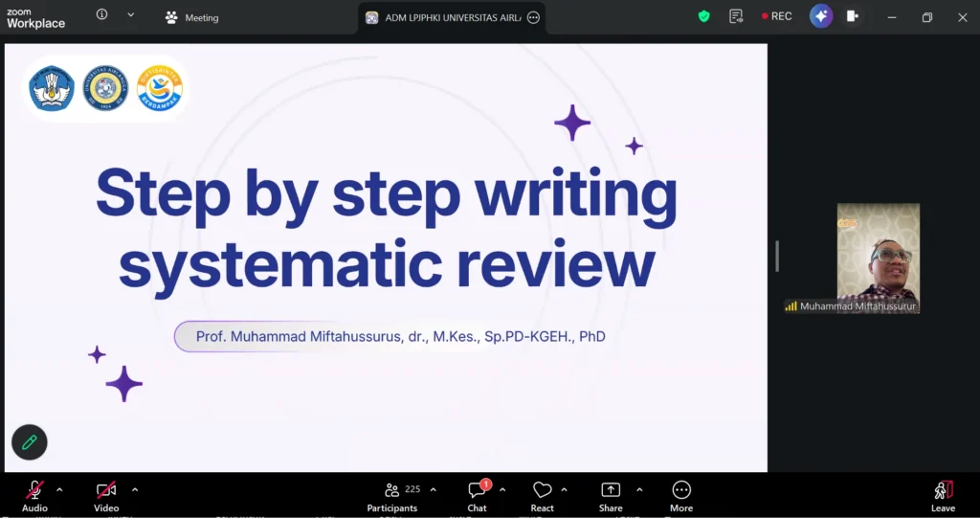Expand share options caret beside Share
The height and width of the screenshot is (518, 980).
(x=638, y=490)
